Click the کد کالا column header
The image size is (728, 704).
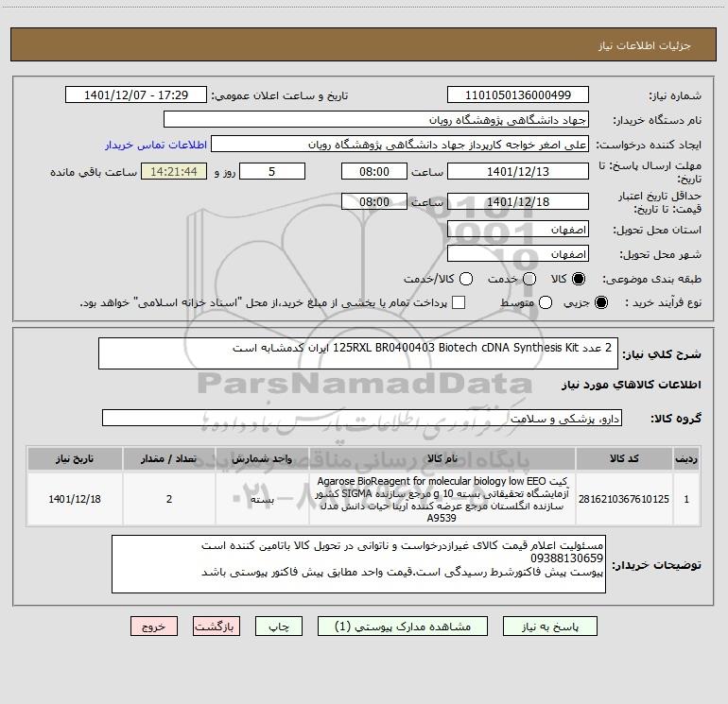(624, 458)
